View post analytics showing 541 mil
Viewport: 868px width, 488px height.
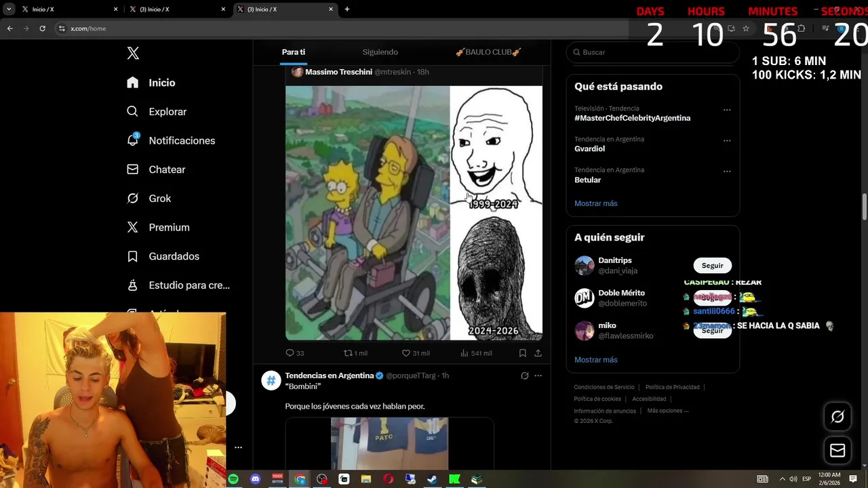pyautogui.click(x=476, y=353)
